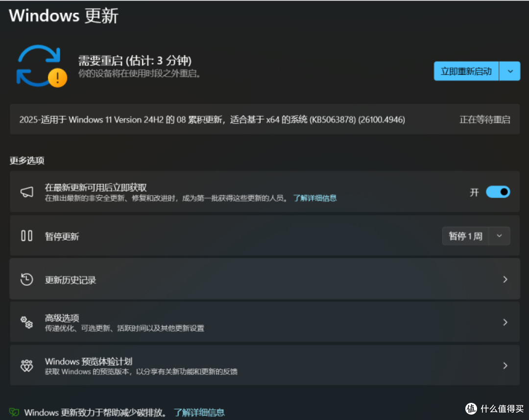
Task: Click the pause icon next to 暂停更新
Action: click(27, 236)
